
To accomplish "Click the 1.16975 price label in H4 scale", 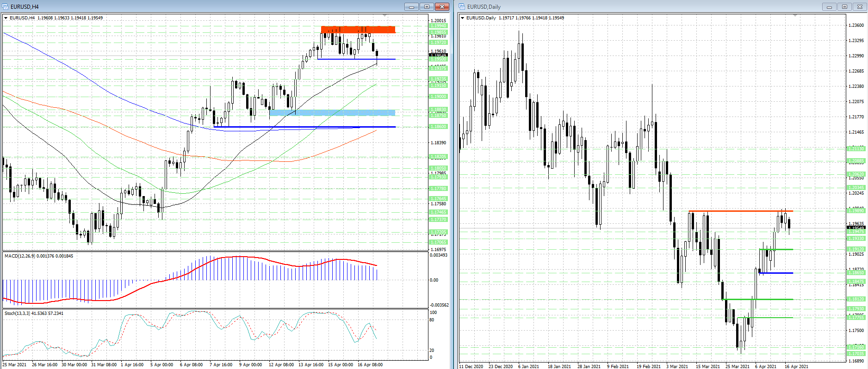I will point(439,250).
